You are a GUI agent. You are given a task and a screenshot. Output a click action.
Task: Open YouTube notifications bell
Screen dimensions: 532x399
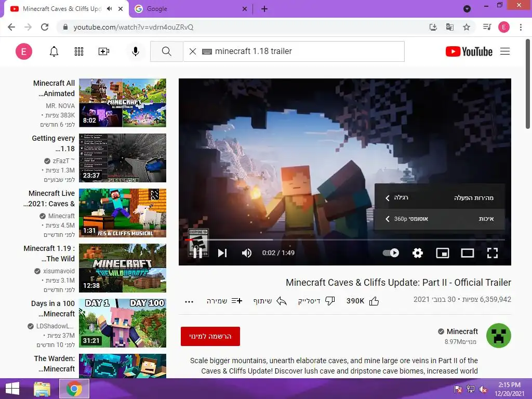[x=54, y=51]
